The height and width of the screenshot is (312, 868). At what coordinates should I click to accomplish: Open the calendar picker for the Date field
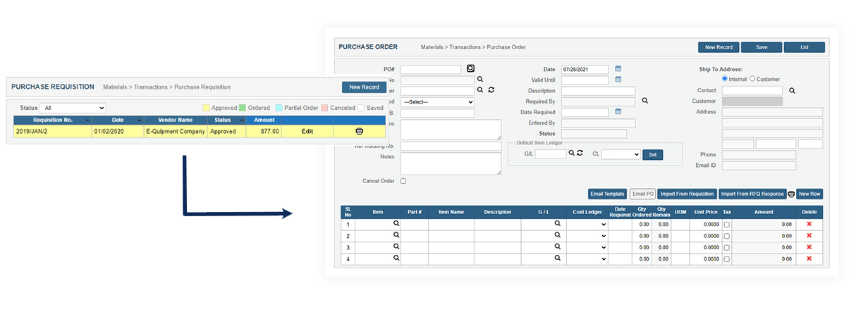(x=618, y=69)
